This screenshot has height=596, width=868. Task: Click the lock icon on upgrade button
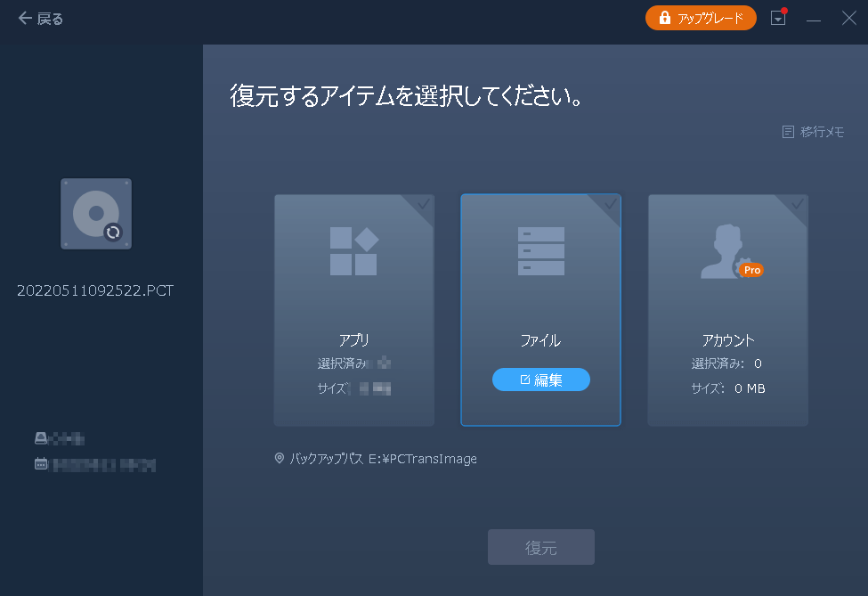click(x=664, y=18)
